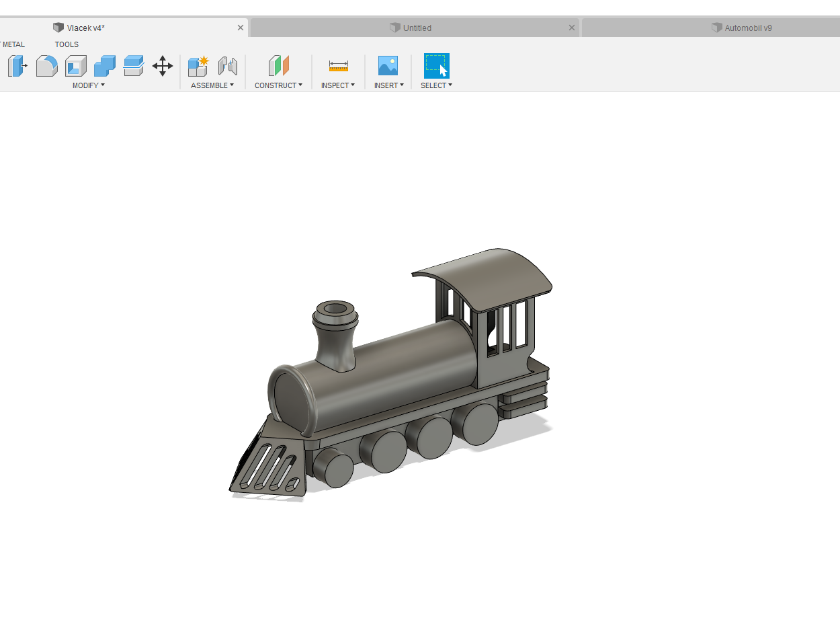This screenshot has width=840, height=624.
Task: Click the Insert Canvas image icon
Action: point(388,66)
